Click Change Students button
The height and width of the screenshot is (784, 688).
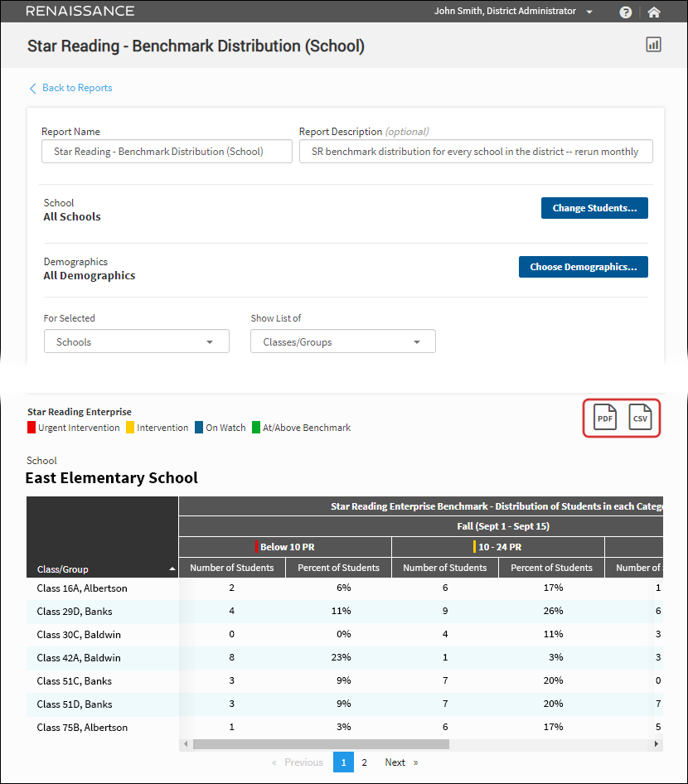[594, 208]
